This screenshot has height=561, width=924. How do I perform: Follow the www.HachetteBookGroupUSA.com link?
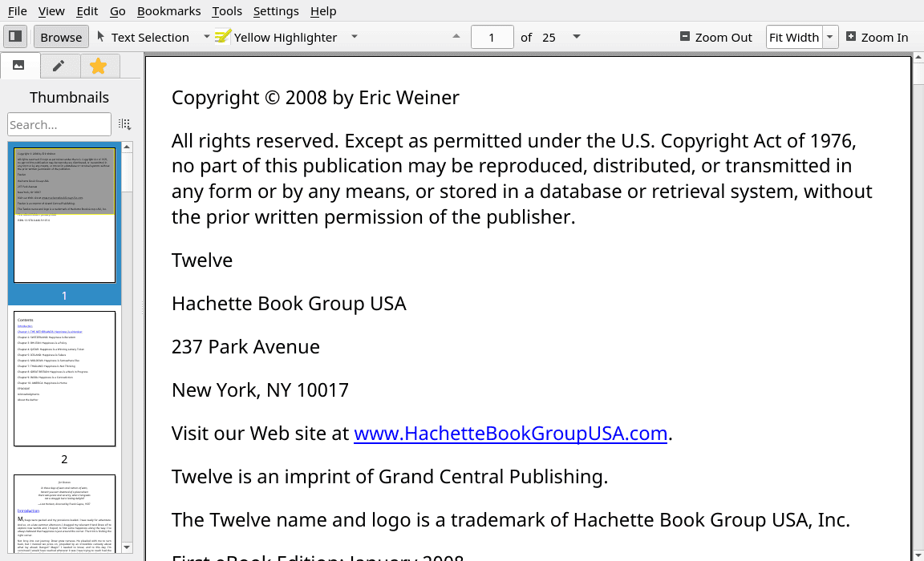[511, 434]
